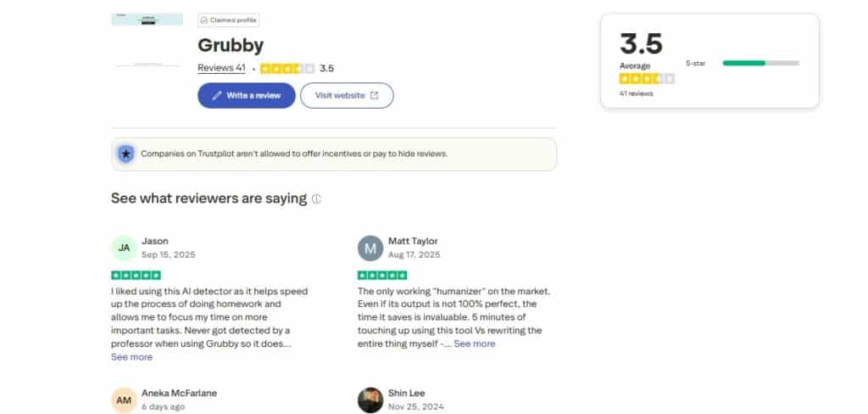Expand Matt Taylor's review with See more
This screenshot has height=414, width=868.
pyautogui.click(x=474, y=344)
